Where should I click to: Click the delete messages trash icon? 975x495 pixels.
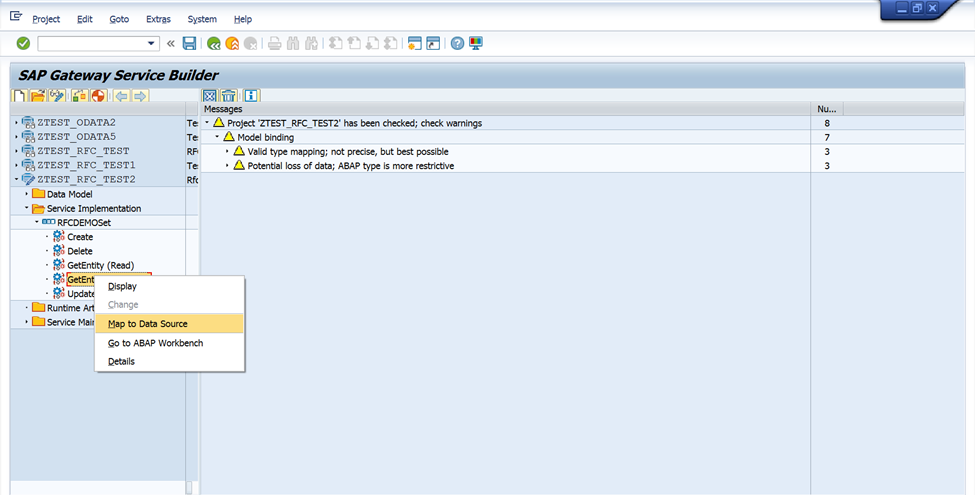pyautogui.click(x=228, y=96)
